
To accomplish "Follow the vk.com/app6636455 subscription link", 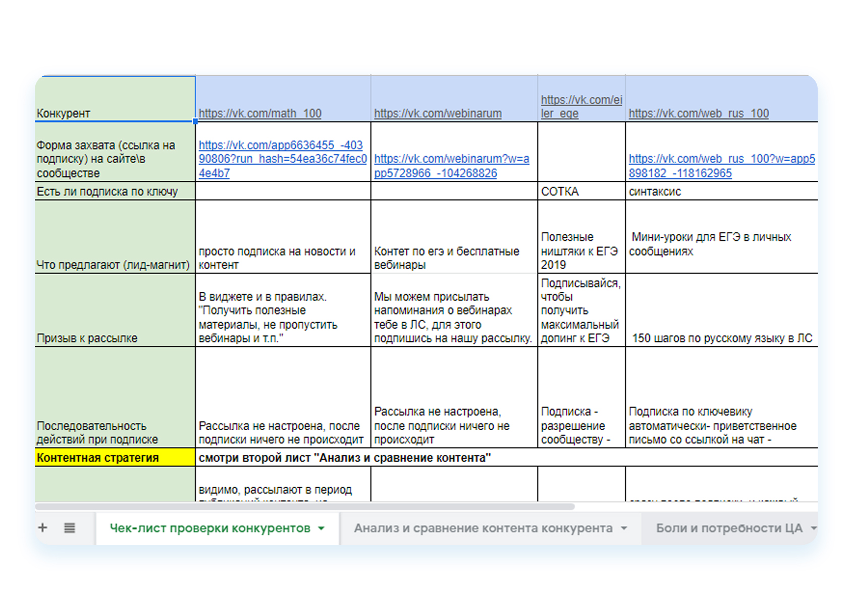I will click(283, 159).
